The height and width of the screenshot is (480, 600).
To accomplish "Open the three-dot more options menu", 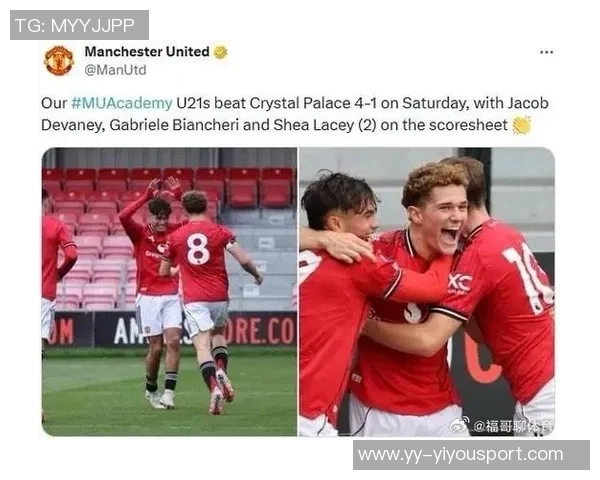I will (546, 52).
